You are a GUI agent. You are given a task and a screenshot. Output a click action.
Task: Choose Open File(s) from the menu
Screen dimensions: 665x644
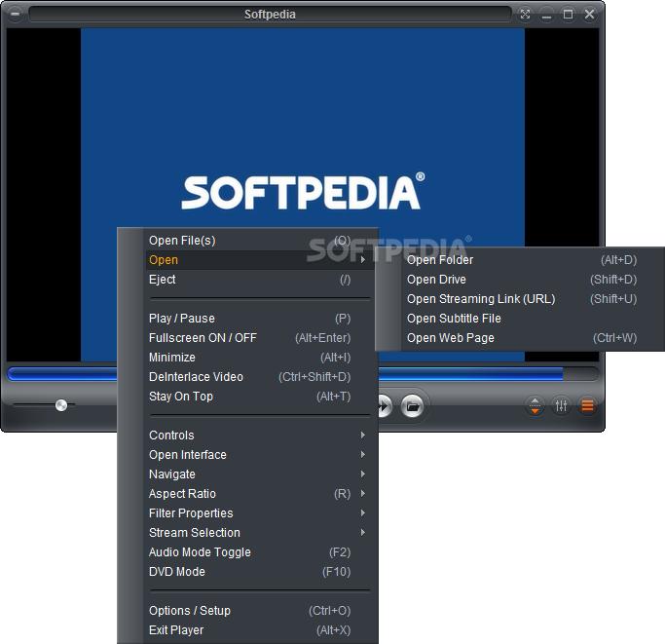260,241
